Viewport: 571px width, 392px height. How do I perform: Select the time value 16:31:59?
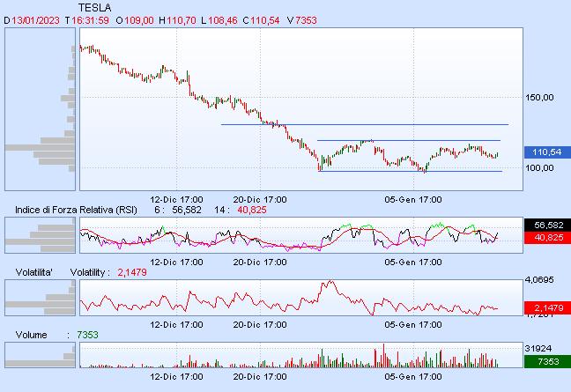(90, 20)
